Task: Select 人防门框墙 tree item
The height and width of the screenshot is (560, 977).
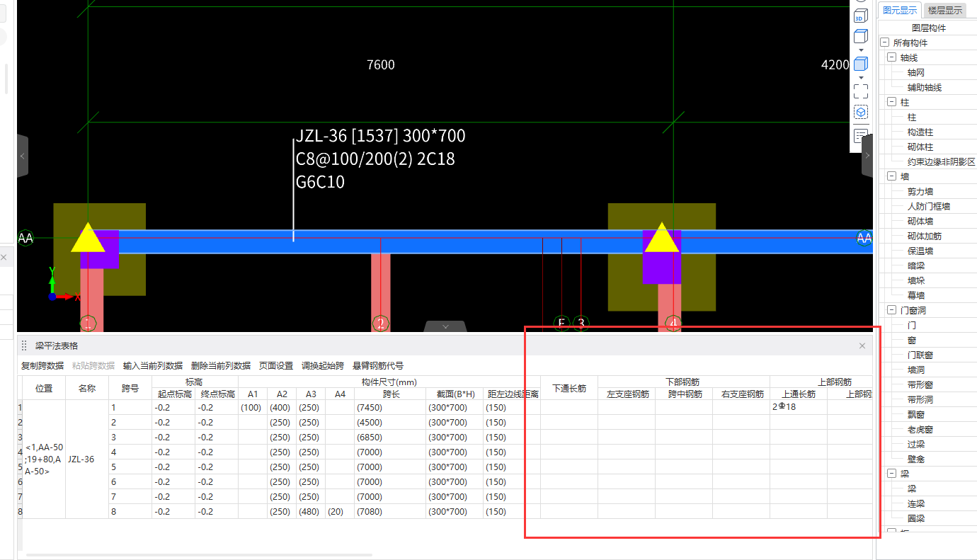Action: point(929,207)
